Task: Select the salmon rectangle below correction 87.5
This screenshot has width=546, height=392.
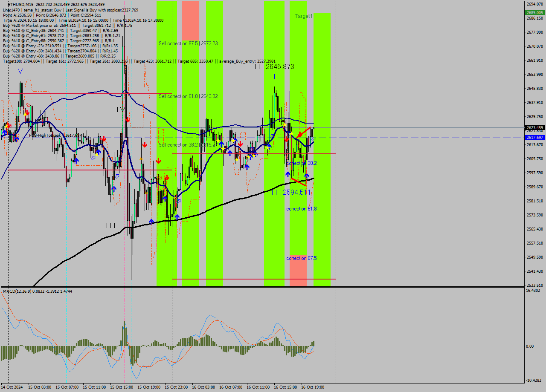Action: tap(298, 271)
